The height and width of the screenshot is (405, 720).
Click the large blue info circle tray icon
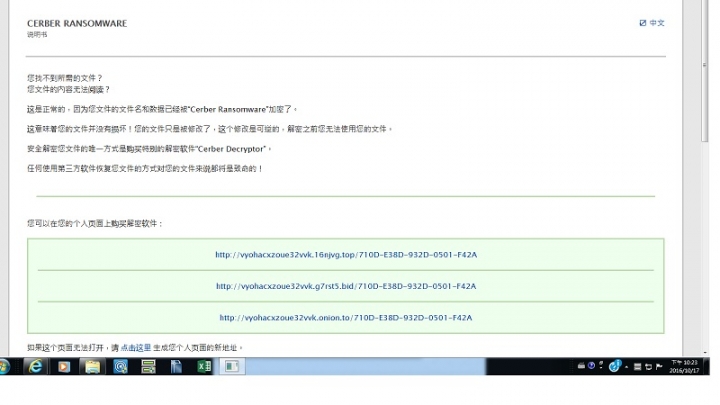pyautogui.click(x=614, y=366)
